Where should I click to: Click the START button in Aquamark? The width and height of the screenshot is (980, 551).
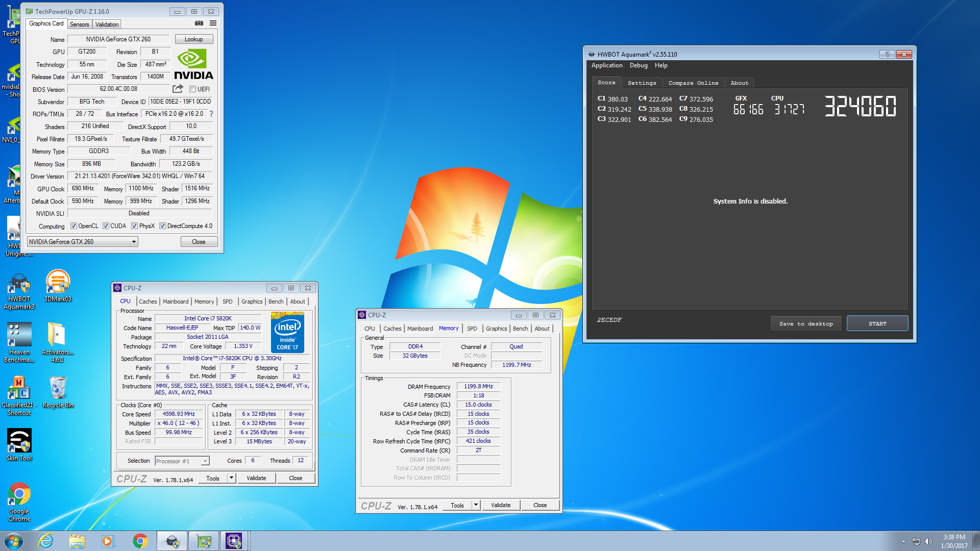click(877, 323)
